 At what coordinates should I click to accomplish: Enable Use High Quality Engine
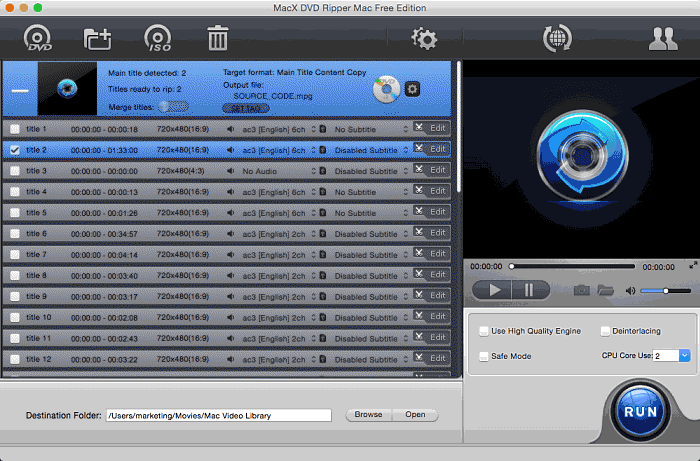coord(483,331)
